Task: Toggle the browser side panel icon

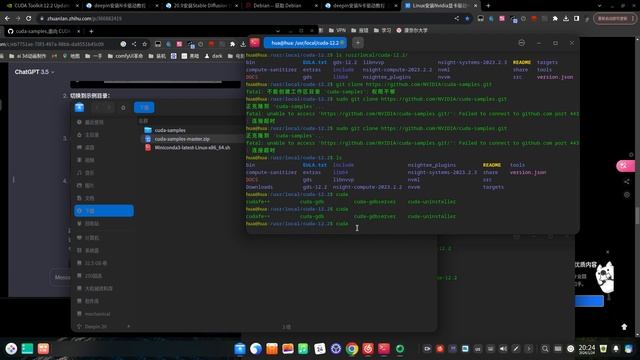Action: [576, 18]
